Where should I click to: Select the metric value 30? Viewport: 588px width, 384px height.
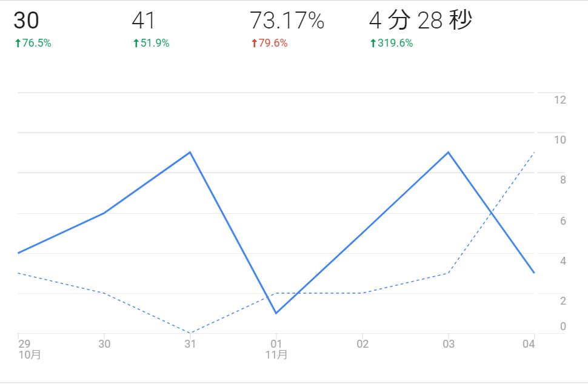26,21
